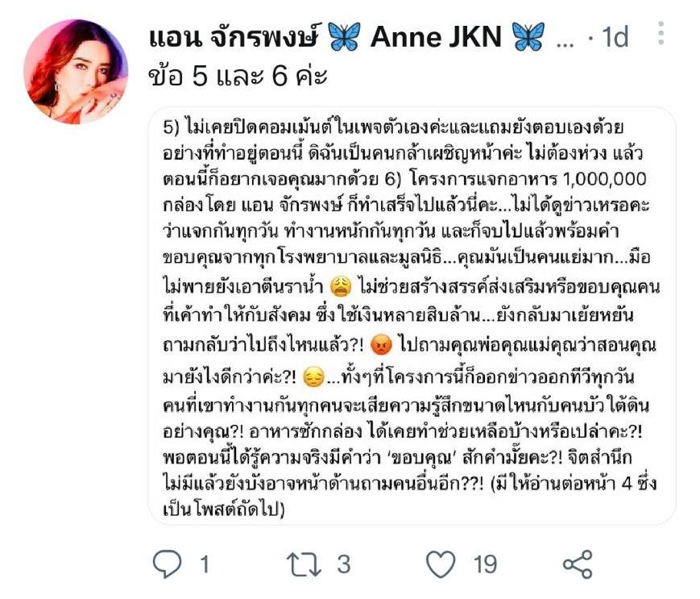Select the tweet text ข้อ 5 และ 6 ค่ะ
Screen dimensions: 700x599
pos(238,76)
